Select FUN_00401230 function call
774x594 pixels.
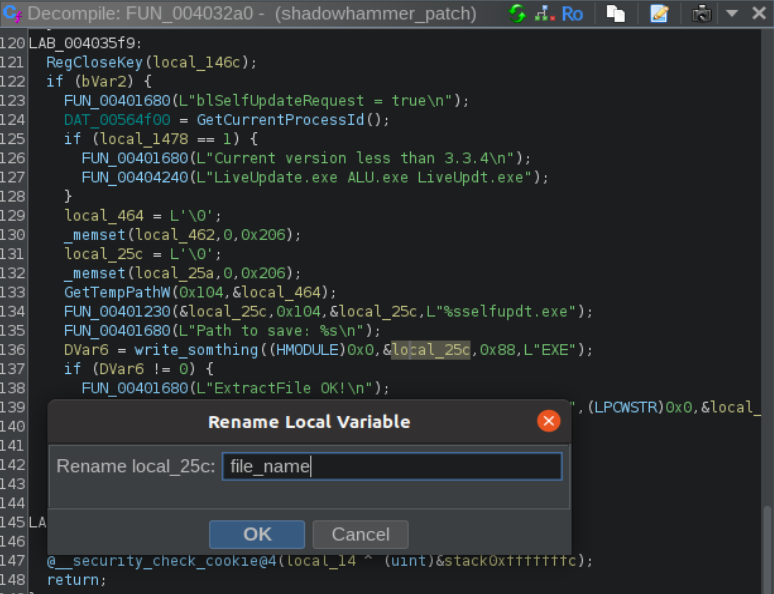point(117,312)
